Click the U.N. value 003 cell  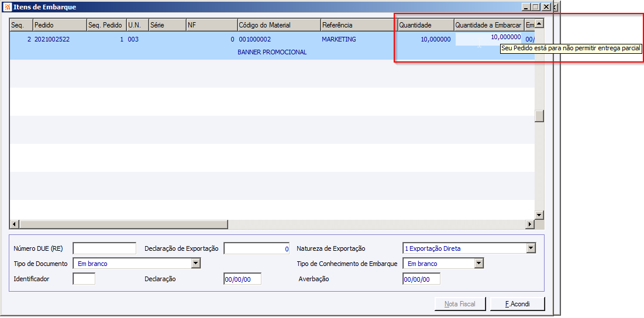point(133,39)
